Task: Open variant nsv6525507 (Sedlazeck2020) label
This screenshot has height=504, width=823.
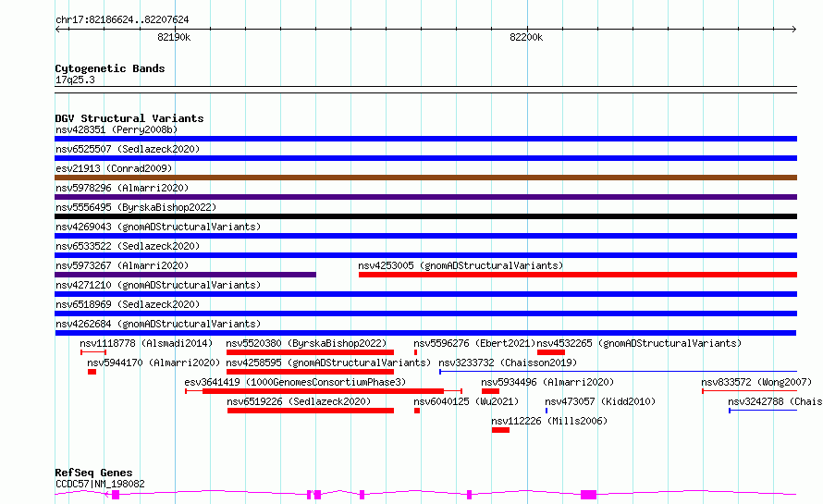Action: click(x=128, y=149)
